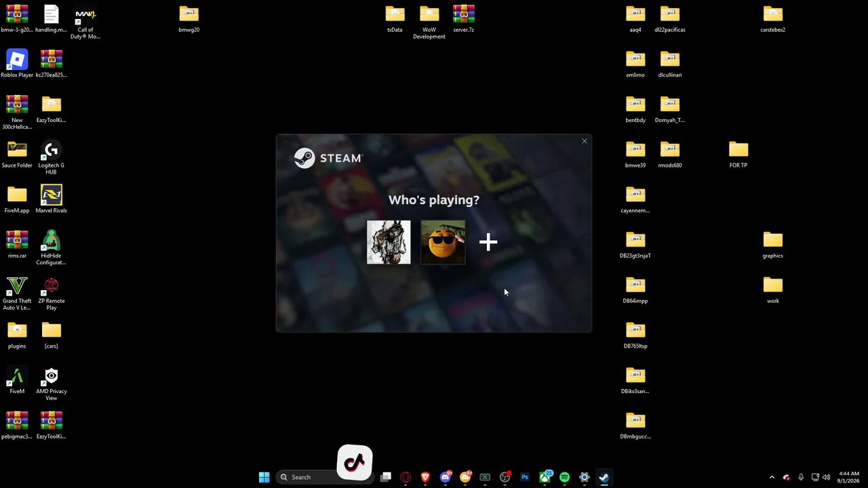The width and height of the screenshot is (868, 488).
Task: Select the ZP Remote Play desktop icon
Action: pos(51,293)
